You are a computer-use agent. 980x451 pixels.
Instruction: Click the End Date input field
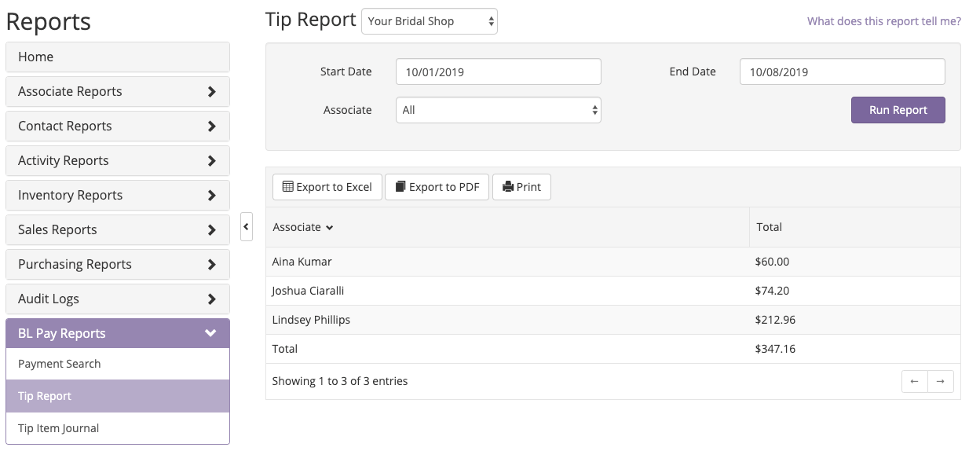click(x=843, y=71)
